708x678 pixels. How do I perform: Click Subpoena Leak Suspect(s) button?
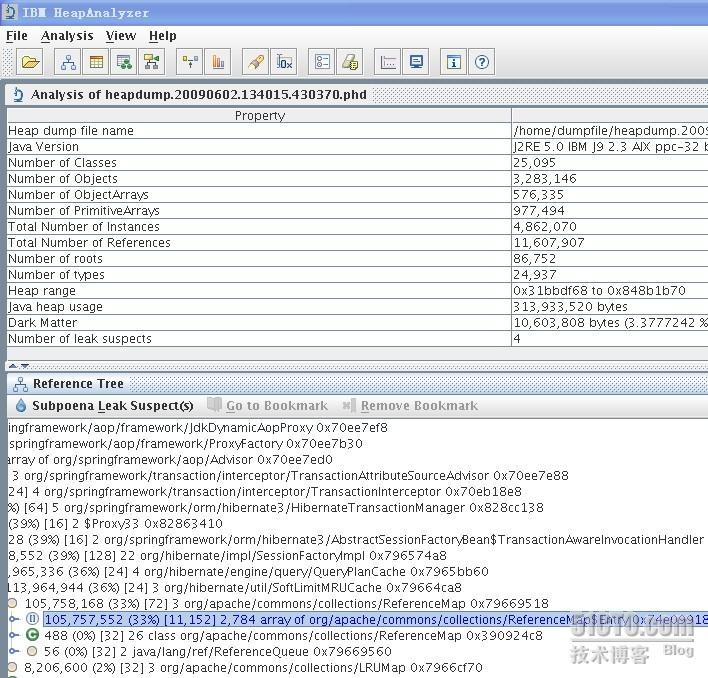104,405
